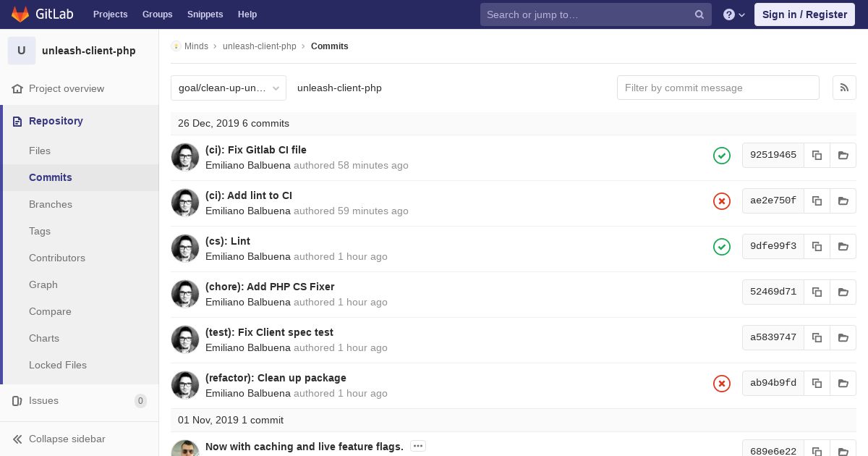Click unleash-client-php project title in sidebar
Viewport: 868px width, 456px height.
click(x=89, y=51)
